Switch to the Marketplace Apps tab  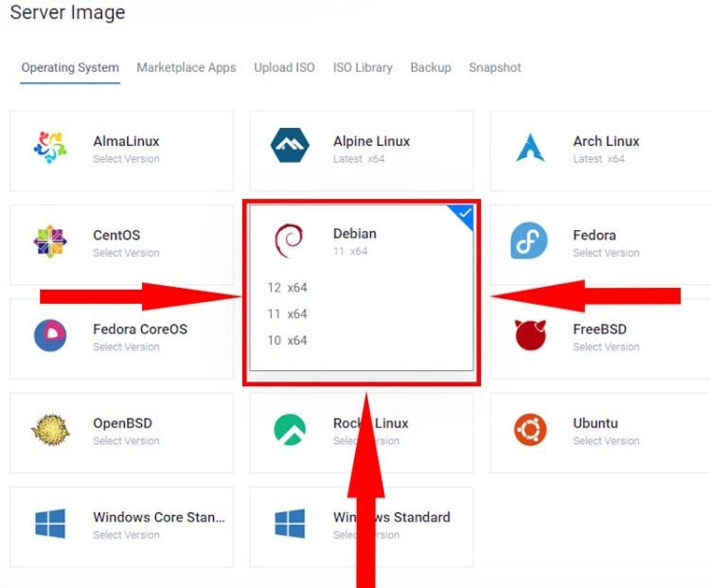pyautogui.click(x=186, y=67)
